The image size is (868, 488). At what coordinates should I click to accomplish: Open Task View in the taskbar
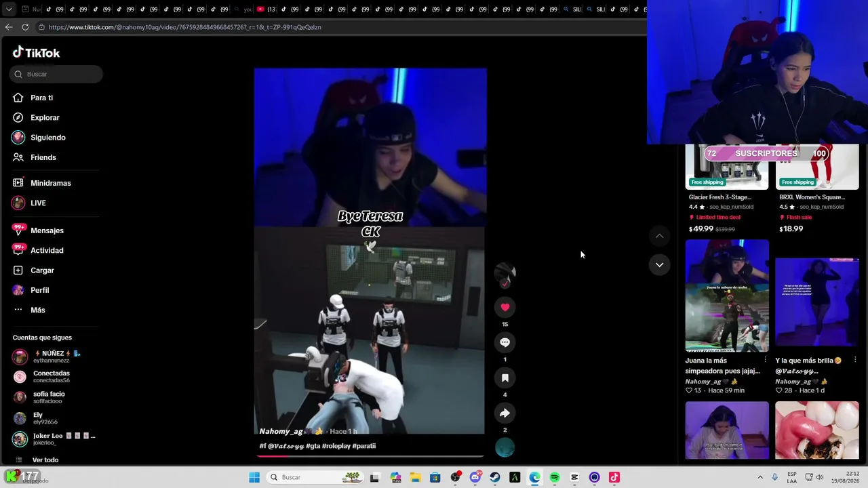(374, 478)
